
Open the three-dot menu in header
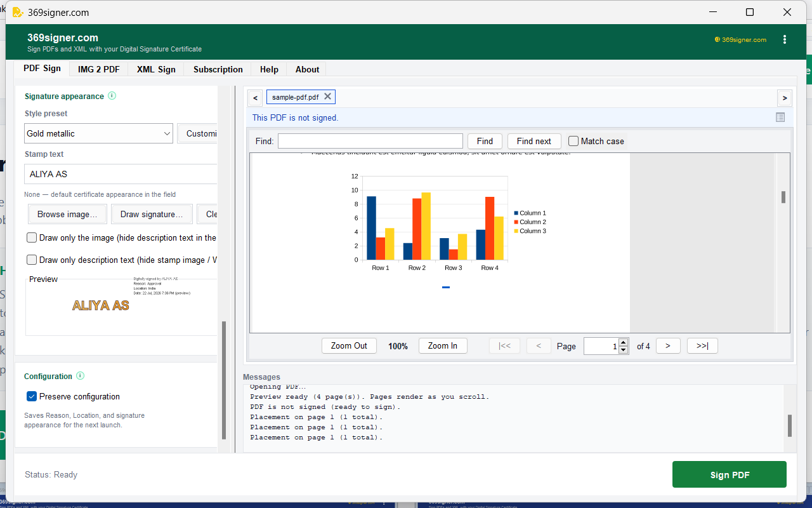pos(785,39)
